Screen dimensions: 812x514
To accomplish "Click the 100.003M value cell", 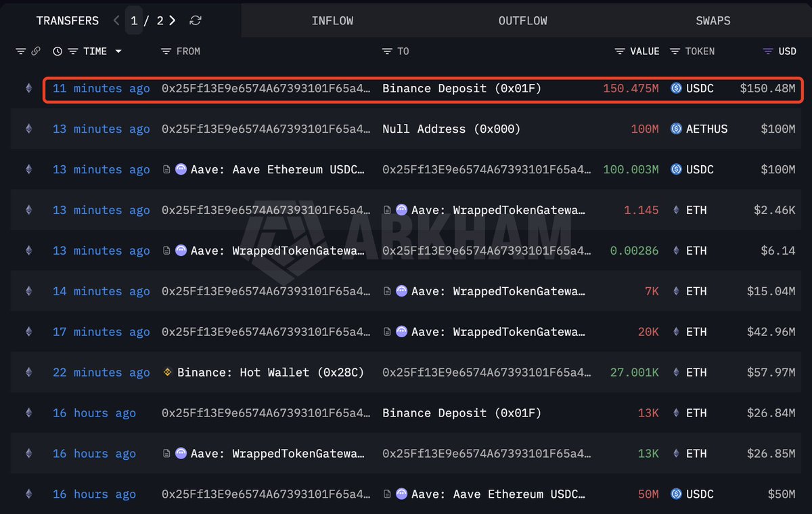I will [x=631, y=169].
